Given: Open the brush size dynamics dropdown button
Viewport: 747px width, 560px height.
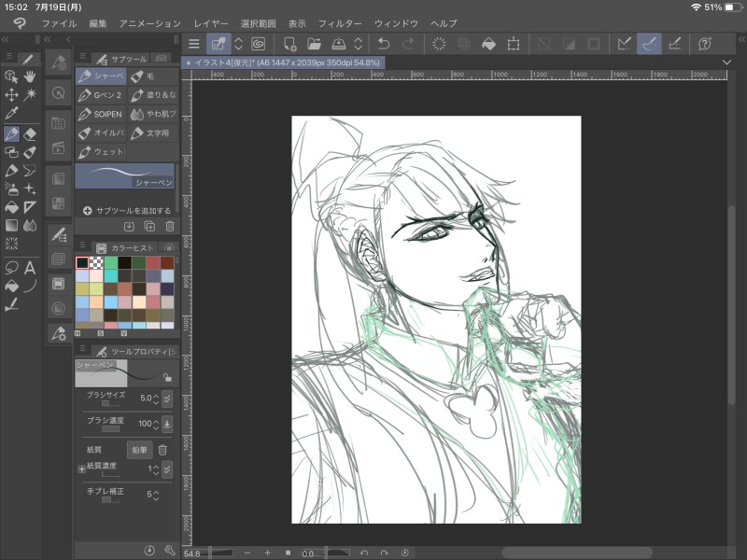Looking at the screenshot, I should click(x=167, y=399).
